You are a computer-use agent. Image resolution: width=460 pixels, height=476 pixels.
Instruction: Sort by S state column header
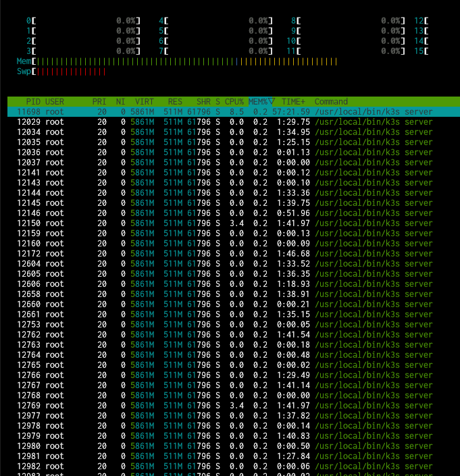[x=218, y=102]
